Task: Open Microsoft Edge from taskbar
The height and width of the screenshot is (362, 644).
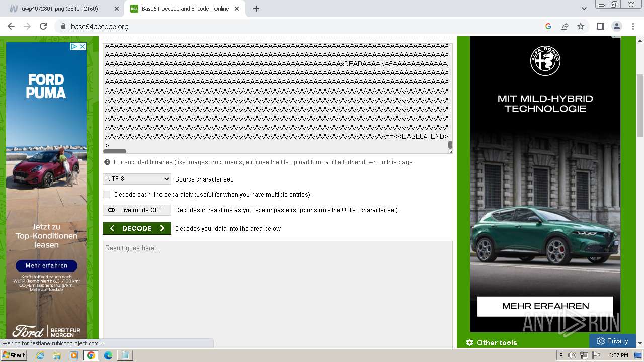Action: point(108,355)
